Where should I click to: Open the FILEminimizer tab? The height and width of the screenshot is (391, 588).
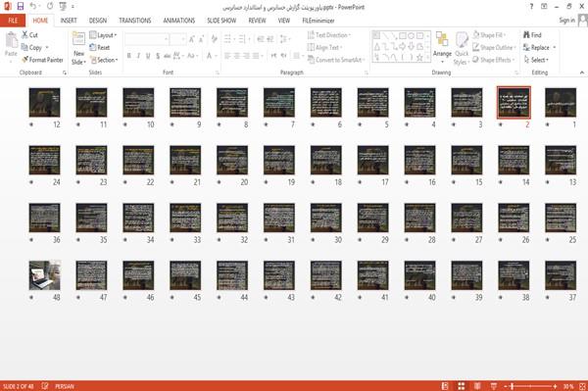click(318, 21)
